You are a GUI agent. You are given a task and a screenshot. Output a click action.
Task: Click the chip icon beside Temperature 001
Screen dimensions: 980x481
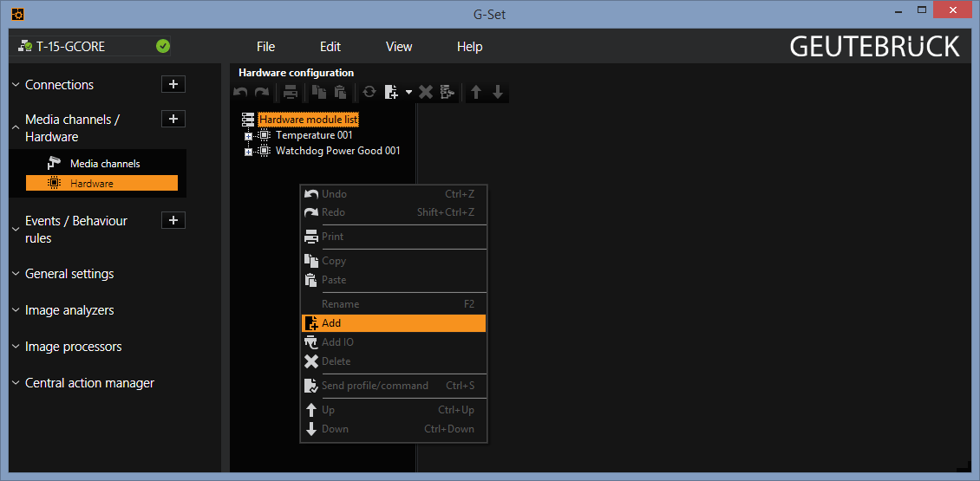pyautogui.click(x=265, y=135)
